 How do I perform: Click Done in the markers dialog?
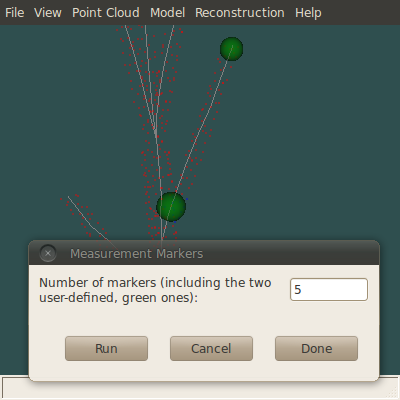click(x=316, y=348)
